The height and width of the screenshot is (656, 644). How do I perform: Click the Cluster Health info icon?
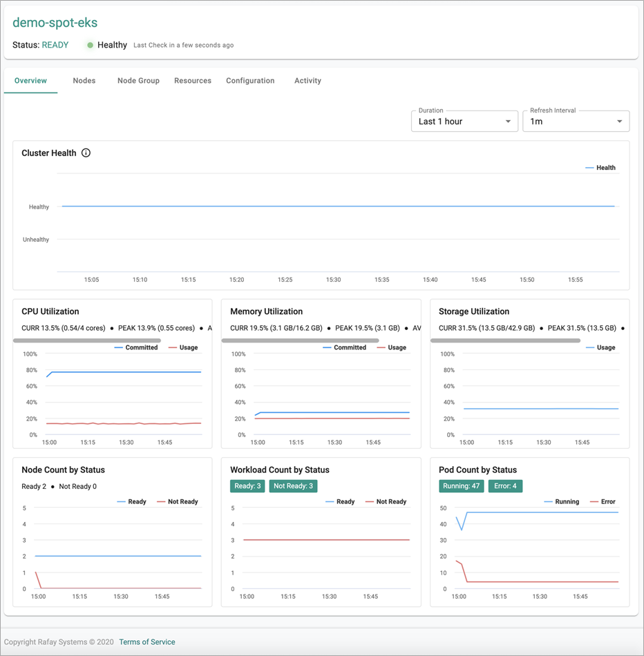[x=86, y=153]
